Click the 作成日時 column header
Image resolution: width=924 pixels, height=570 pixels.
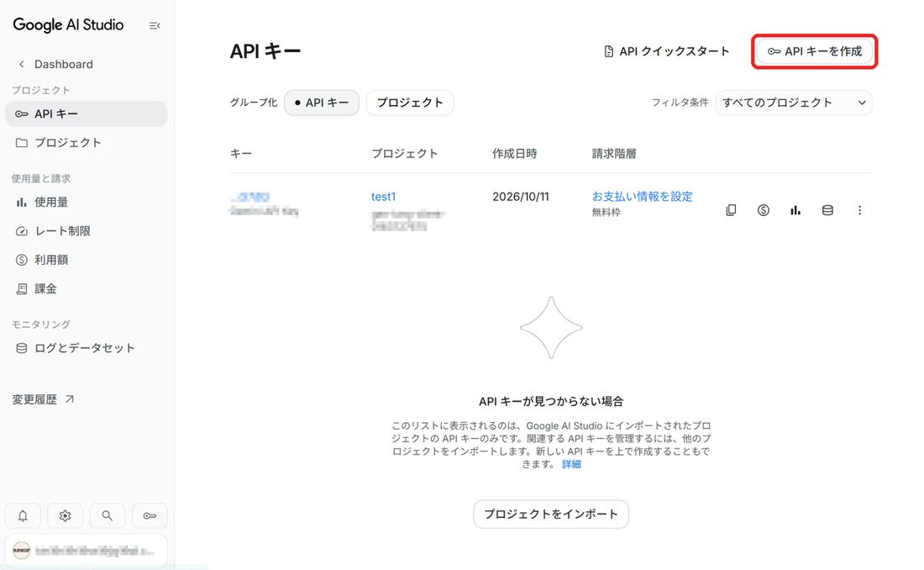[x=514, y=153]
